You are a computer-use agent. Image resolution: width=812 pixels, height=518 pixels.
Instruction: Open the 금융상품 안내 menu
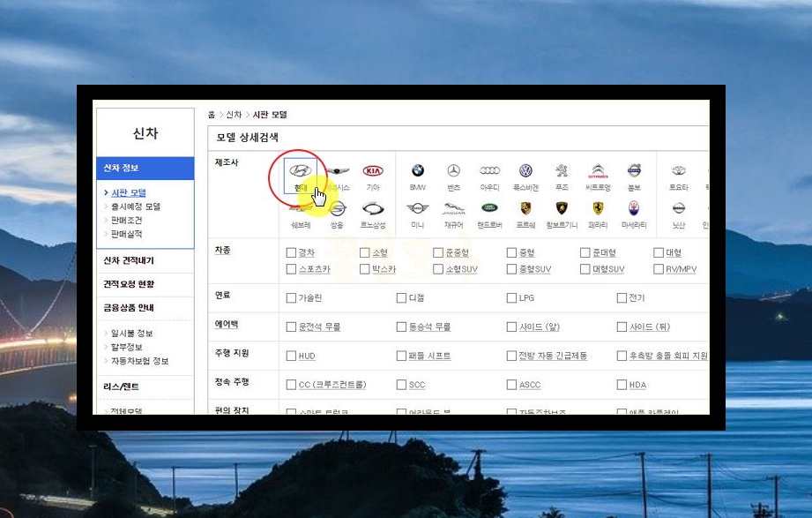click(x=129, y=307)
